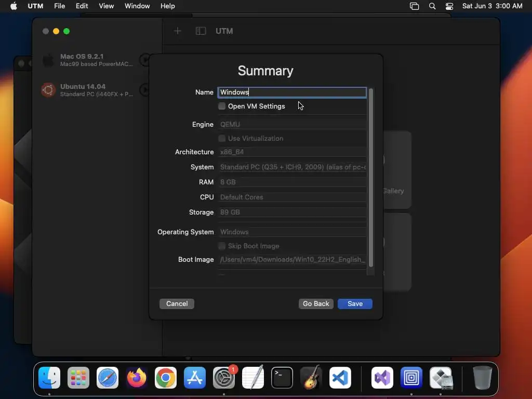Launch Terminal from the Dock
532x399 pixels.
tap(282, 377)
